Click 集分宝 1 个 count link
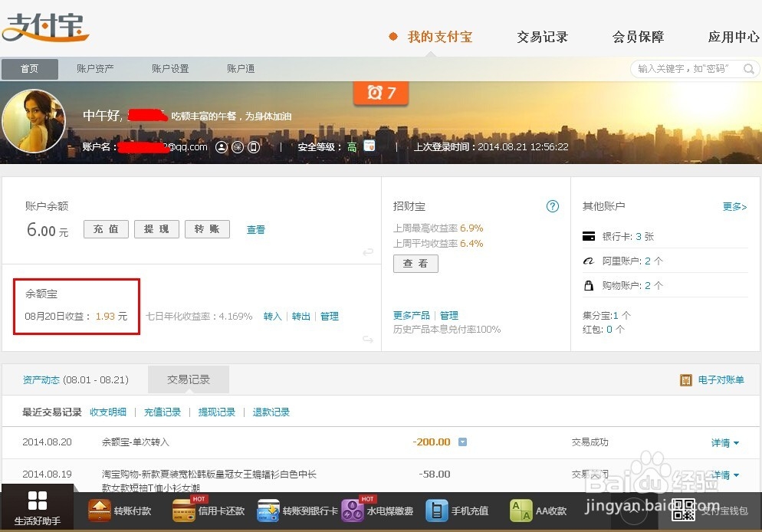Viewport: 762px width, 532px height. [x=616, y=315]
